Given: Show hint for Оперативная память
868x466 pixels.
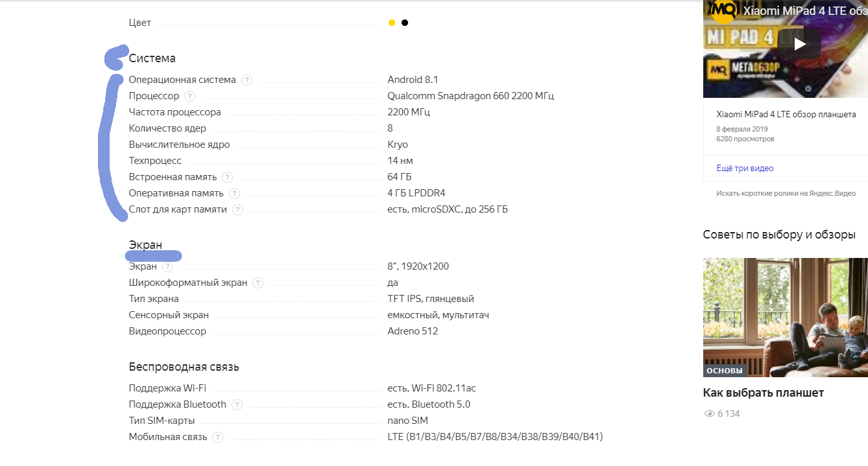Looking at the screenshot, I should (234, 194).
